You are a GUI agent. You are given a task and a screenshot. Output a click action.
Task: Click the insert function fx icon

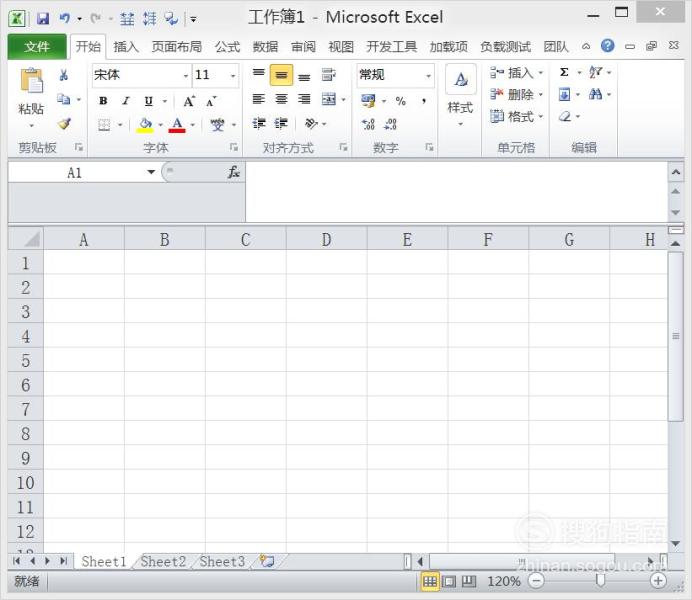(234, 172)
